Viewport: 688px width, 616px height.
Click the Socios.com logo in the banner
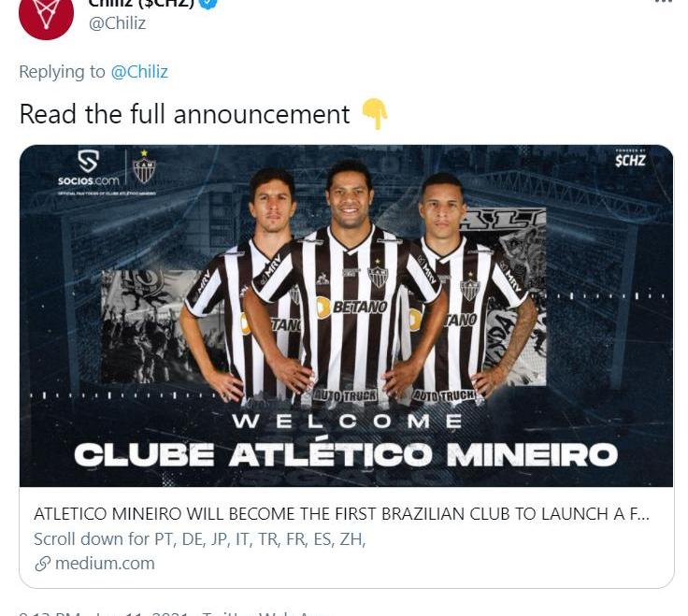pos(88,168)
